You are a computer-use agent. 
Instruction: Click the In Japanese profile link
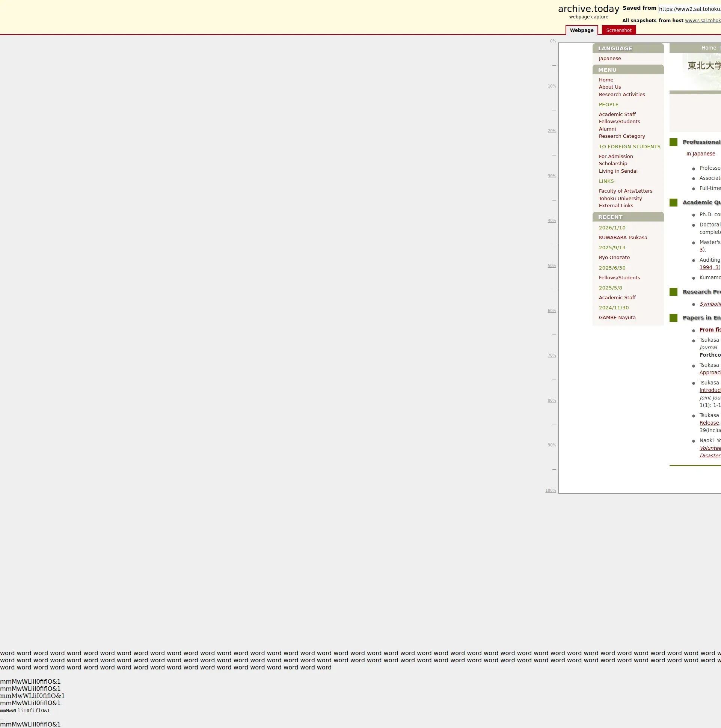pos(700,154)
